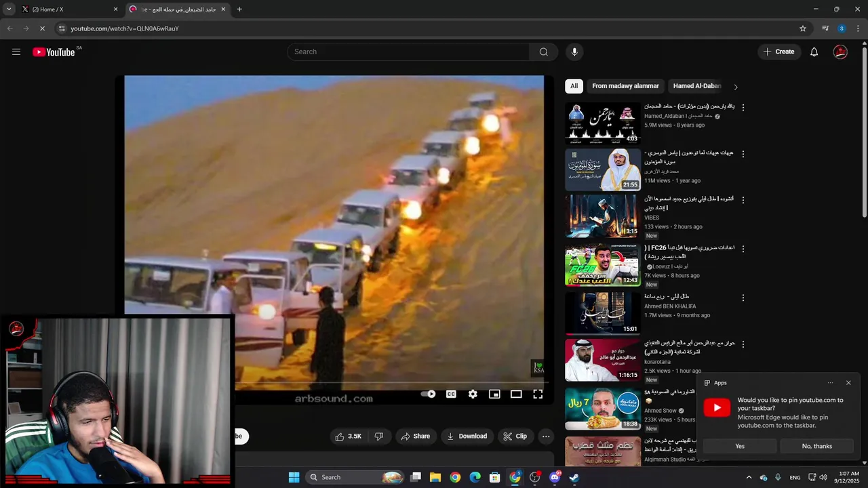
Task: Stop loading the page in Chrome
Action: point(42,28)
